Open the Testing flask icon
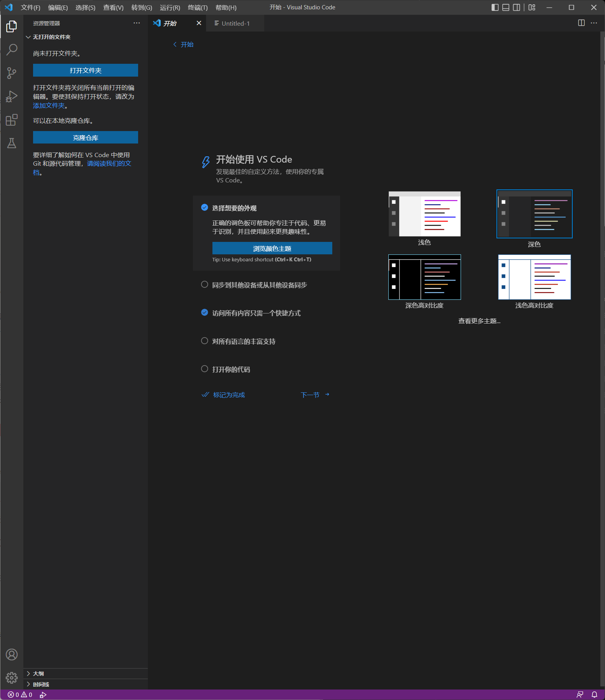605x700 pixels. [x=12, y=143]
